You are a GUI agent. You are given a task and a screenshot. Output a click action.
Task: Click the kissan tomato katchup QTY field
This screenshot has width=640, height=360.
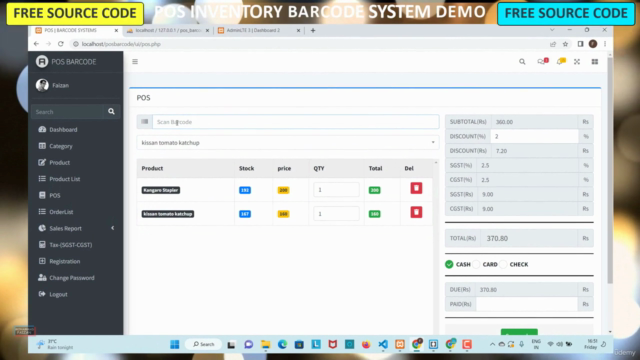point(336,214)
